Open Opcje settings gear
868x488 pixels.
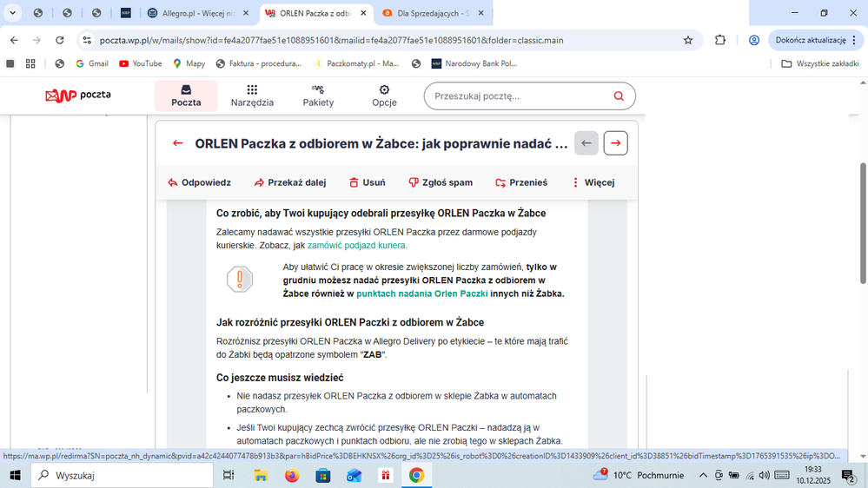tap(384, 96)
